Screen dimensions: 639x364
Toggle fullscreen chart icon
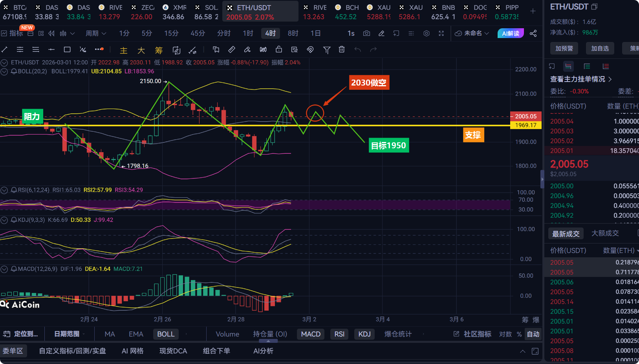pos(441,33)
